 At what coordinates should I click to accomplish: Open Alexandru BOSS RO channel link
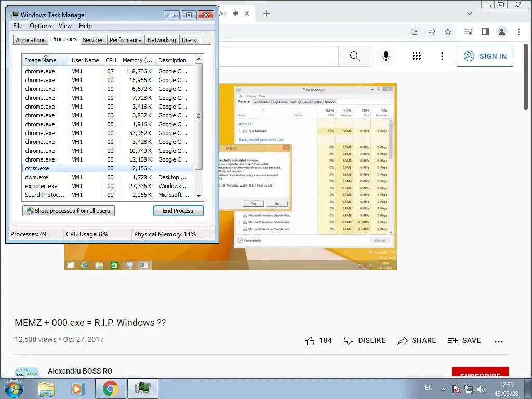(80, 371)
